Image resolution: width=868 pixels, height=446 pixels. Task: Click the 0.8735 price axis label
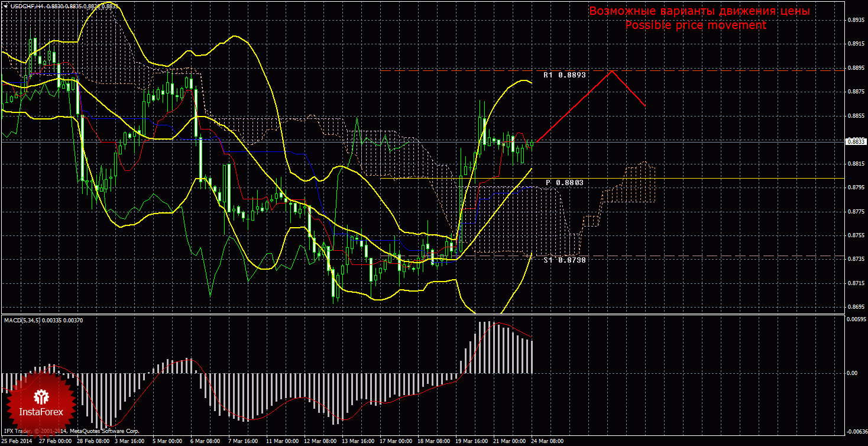coord(856,259)
